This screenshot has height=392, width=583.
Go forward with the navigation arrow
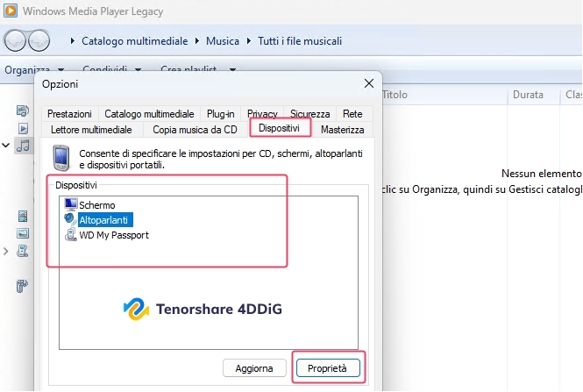(39, 40)
